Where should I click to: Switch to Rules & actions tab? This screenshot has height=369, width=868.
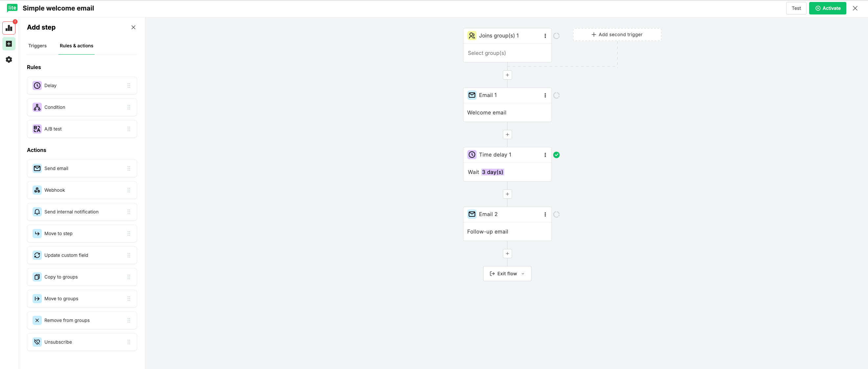point(77,46)
